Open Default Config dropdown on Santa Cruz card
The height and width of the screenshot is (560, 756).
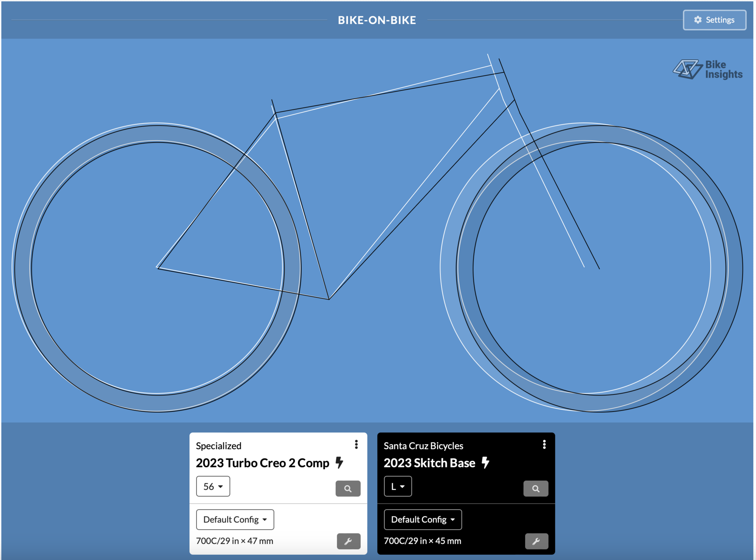[423, 520]
